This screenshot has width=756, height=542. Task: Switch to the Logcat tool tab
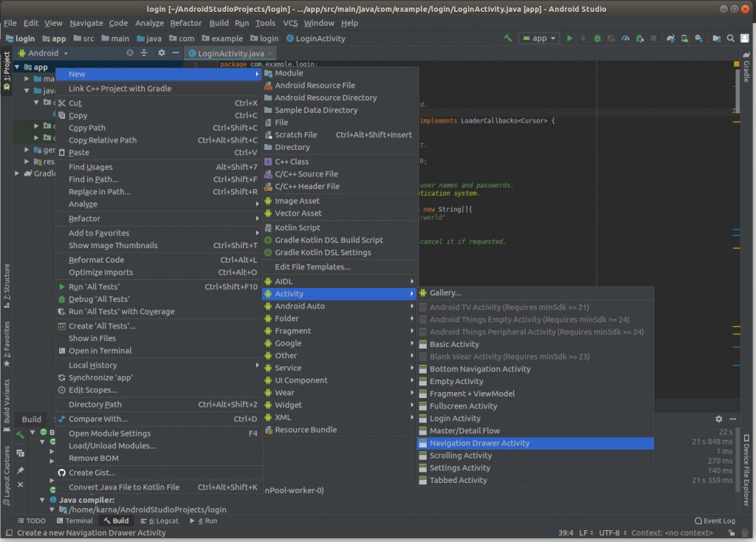159,521
